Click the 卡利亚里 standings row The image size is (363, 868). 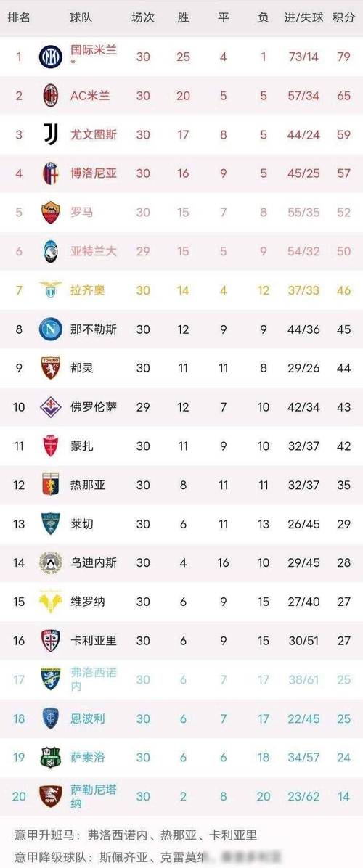click(x=181, y=641)
